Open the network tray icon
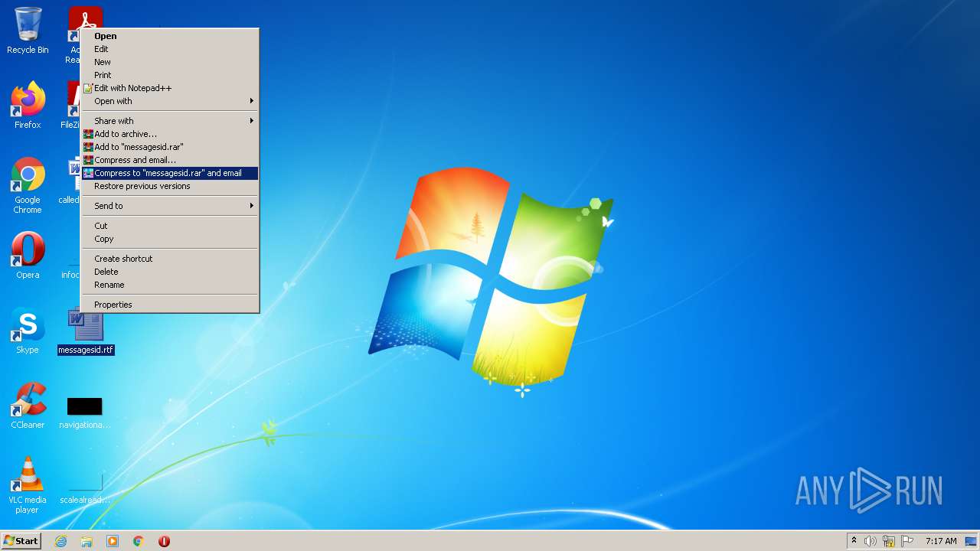980x551 pixels. click(889, 541)
